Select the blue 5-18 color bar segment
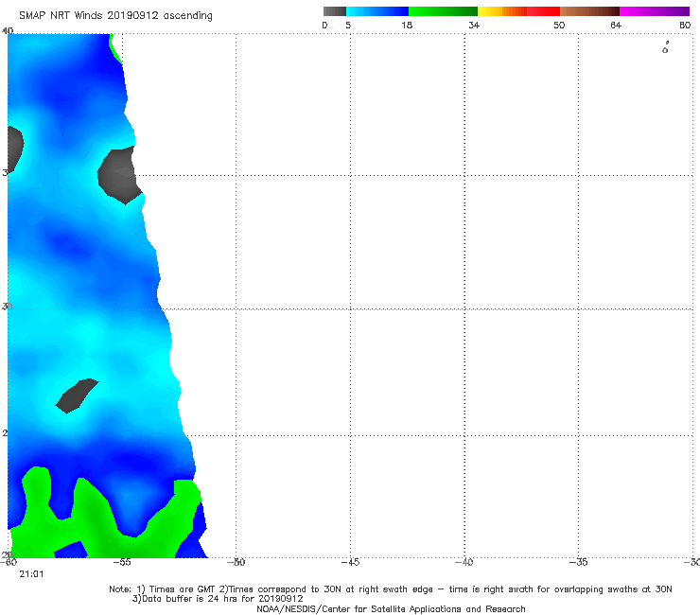This screenshot has width=700, height=615. pos(377,11)
